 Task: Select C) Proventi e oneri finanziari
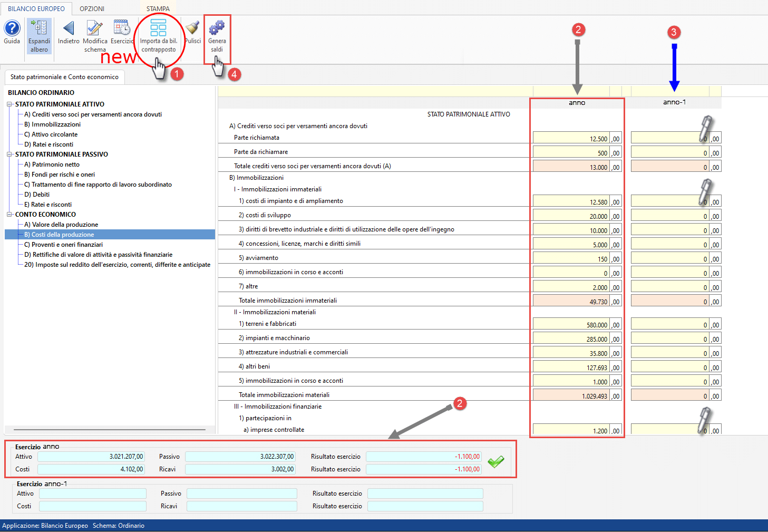point(63,245)
